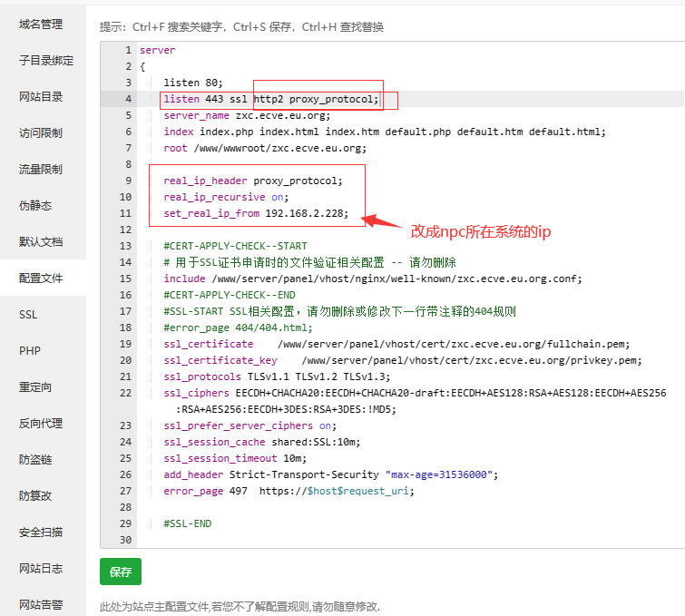685x616 pixels.
Task: View 网站日志 tab
Action: point(41,568)
